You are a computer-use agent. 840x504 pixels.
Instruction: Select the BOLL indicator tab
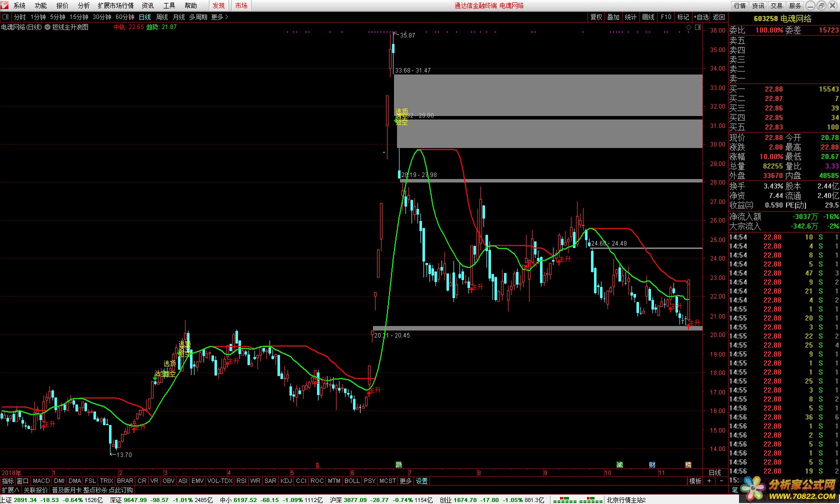(x=352, y=481)
